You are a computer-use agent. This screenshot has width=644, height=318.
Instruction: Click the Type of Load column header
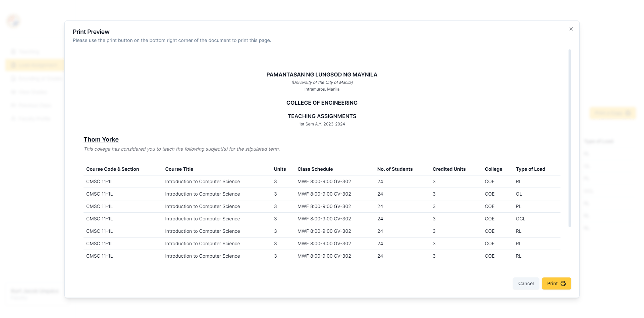(531, 169)
